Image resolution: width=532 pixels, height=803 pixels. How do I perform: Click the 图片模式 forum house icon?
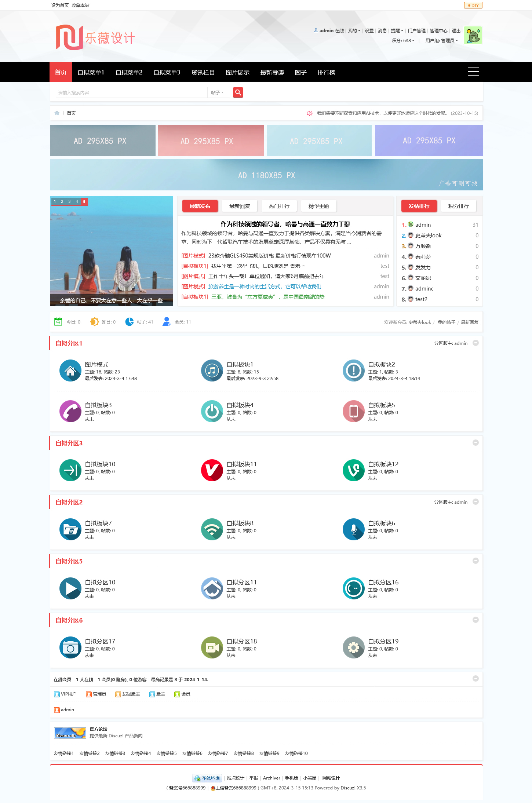pyautogui.click(x=70, y=371)
